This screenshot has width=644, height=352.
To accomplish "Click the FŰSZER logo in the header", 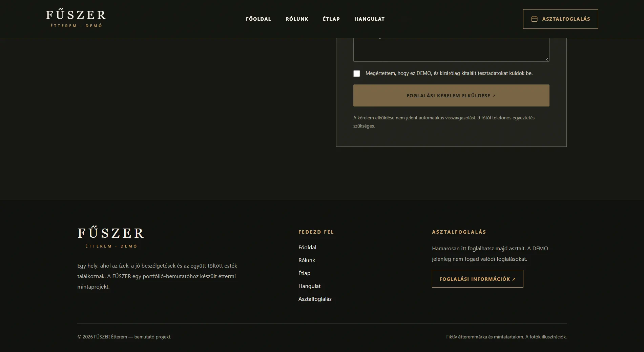I will pos(76,19).
